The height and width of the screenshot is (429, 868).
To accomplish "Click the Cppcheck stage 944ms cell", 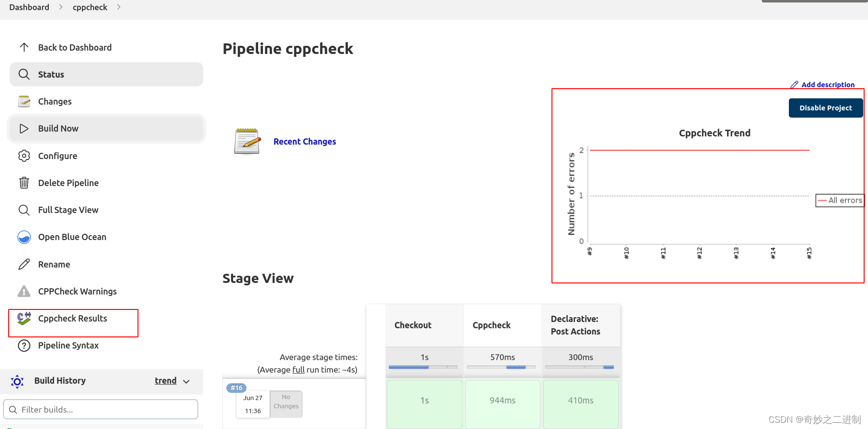I will [502, 401].
